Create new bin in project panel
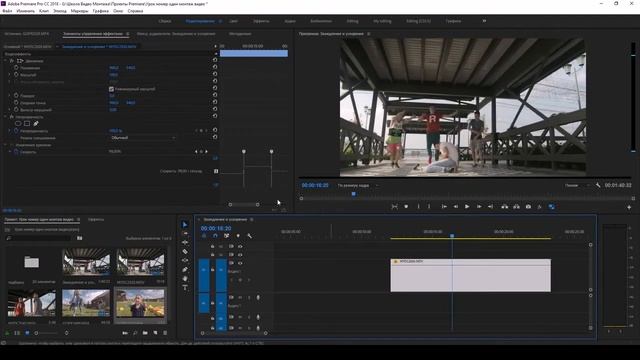 145,333
